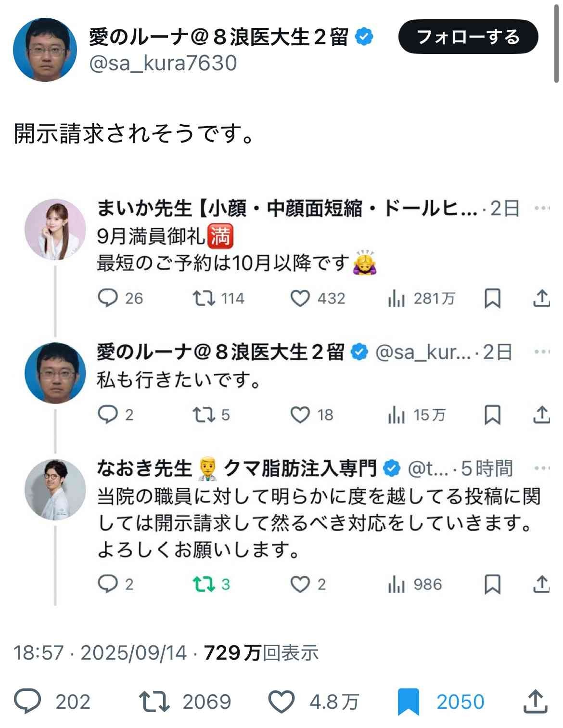Click the フォローする button

[468, 37]
